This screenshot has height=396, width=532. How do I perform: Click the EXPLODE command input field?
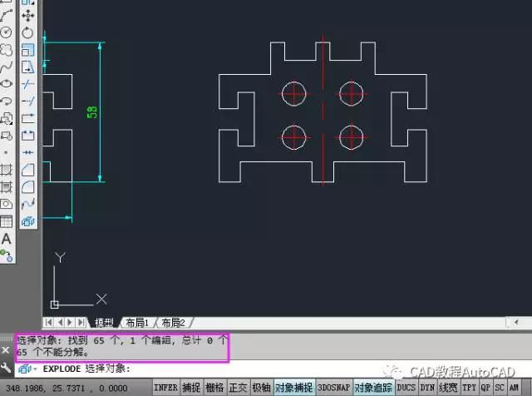click(272, 369)
